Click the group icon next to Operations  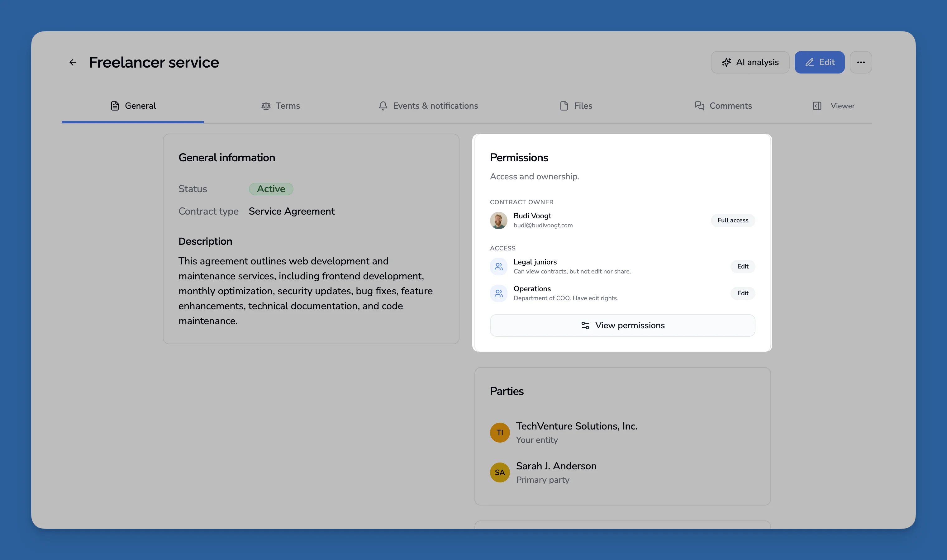499,293
